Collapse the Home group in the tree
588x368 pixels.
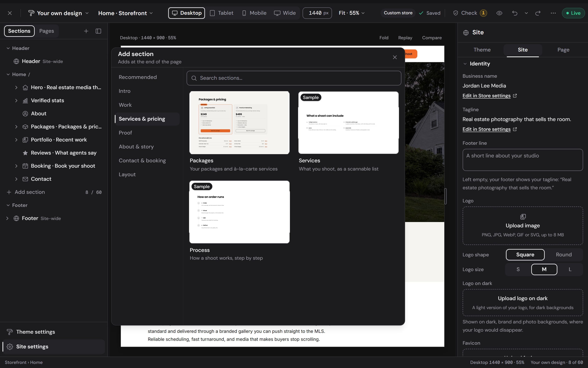[8, 74]
